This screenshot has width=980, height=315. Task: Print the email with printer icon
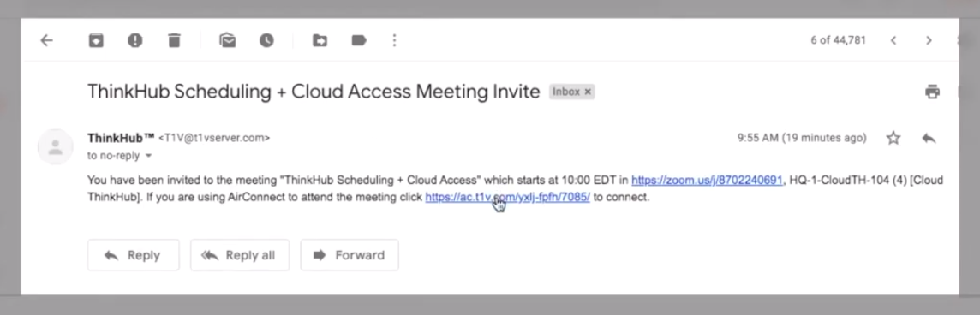(933, 92)
